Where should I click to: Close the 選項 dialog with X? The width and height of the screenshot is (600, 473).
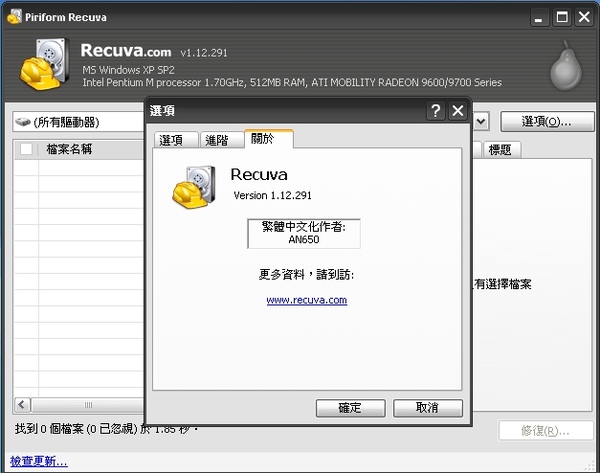[458, 111]
